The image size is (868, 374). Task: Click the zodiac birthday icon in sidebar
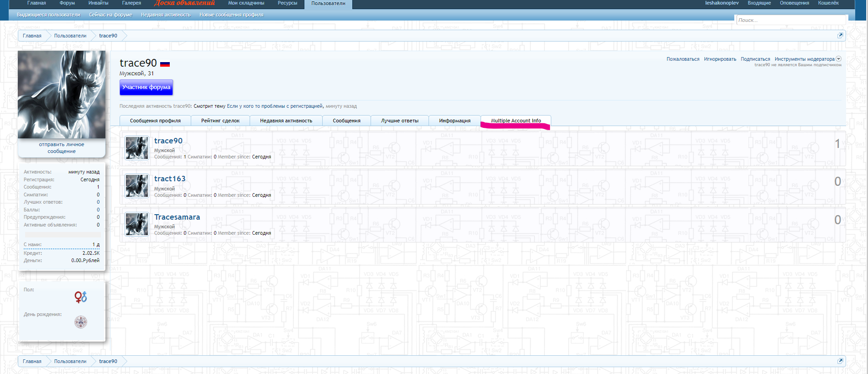coord(81,322)
